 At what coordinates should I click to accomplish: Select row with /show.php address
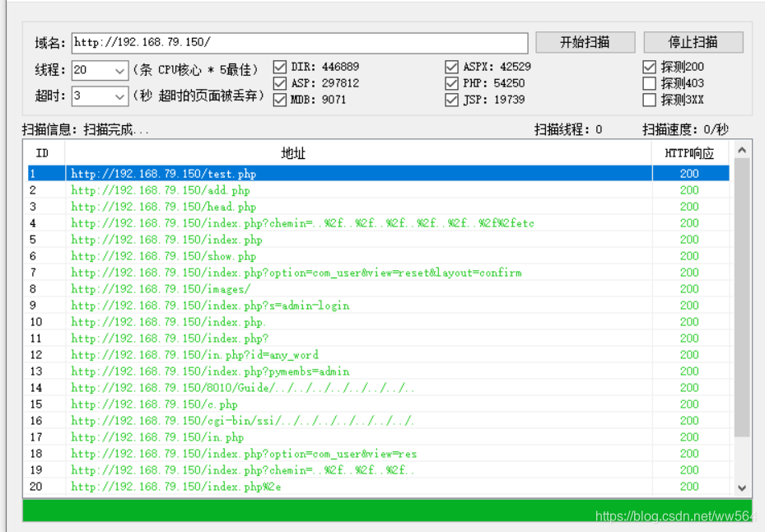pyautogui.click(x=378, y=256)
